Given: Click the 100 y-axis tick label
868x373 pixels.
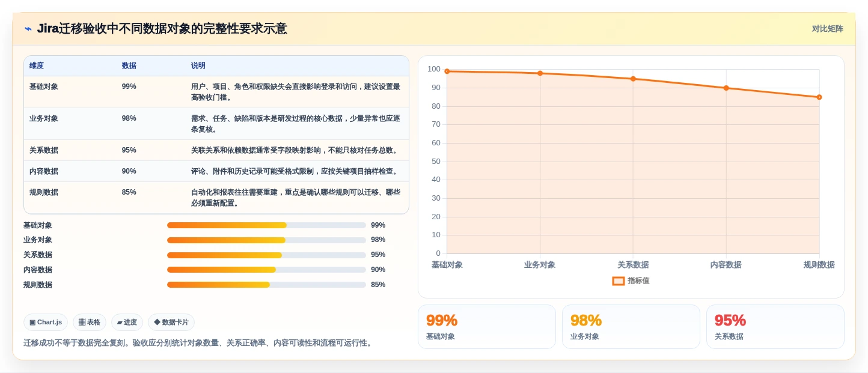Looking at the screenshot, I should coord(434,69).
